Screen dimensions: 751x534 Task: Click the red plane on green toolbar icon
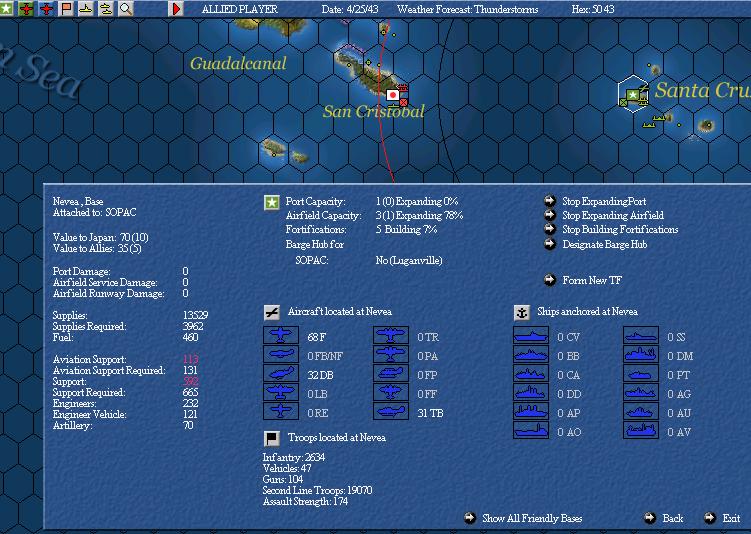click(26, 8)
